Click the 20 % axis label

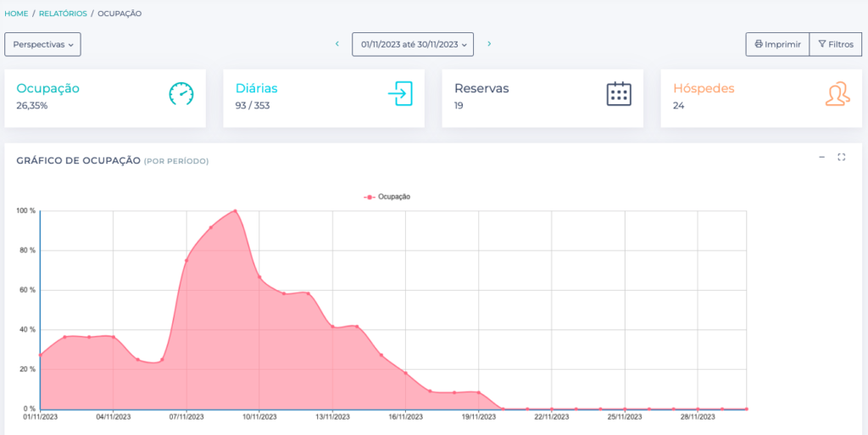pos(28,369)
